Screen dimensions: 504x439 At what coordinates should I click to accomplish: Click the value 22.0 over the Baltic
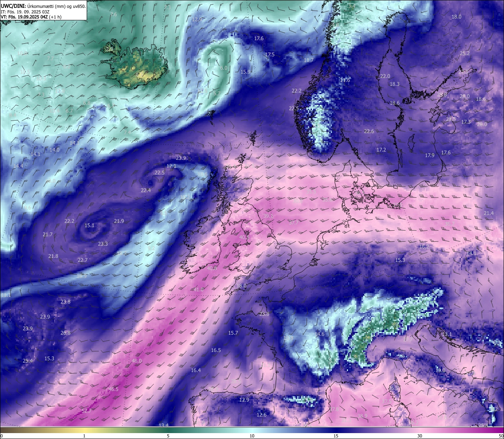coord(385,76)
